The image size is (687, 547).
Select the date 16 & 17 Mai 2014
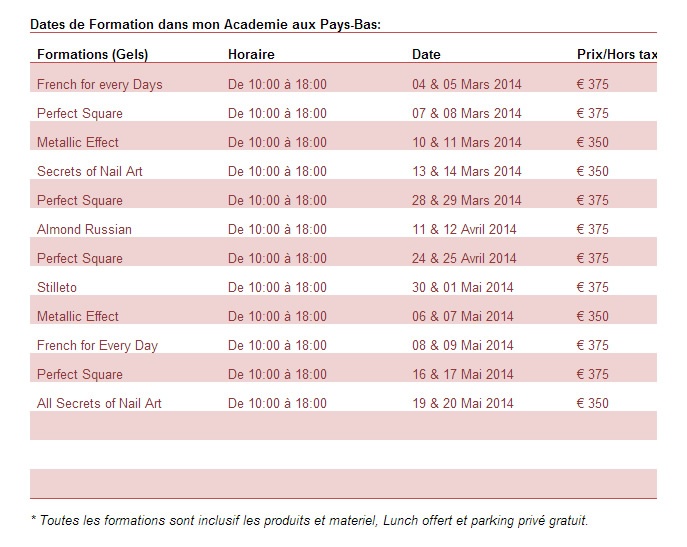[463, 374]
